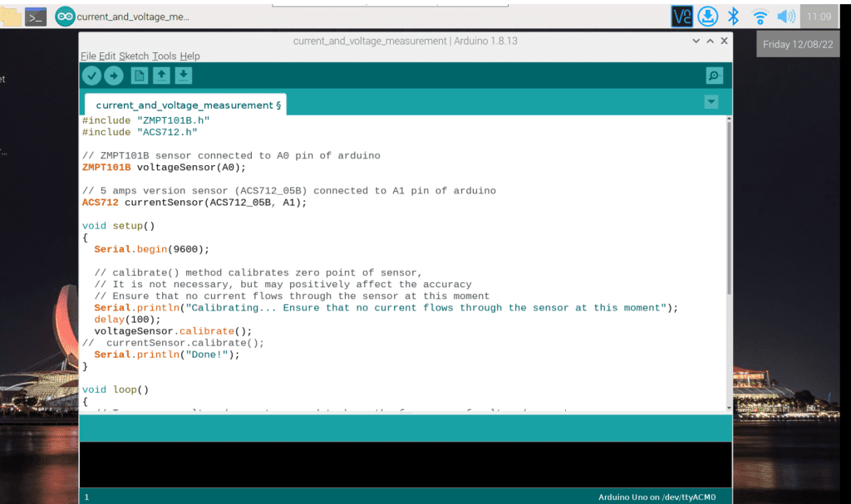Open the Serial Monitor magnifier icon
The image size is (851, 504).
(x=714, y=76)
